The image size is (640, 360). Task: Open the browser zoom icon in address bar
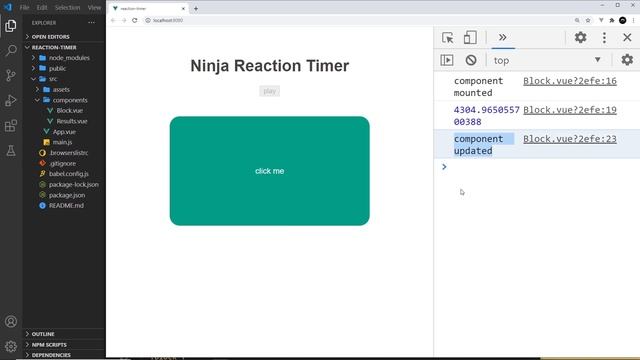(x=577, y=20)
